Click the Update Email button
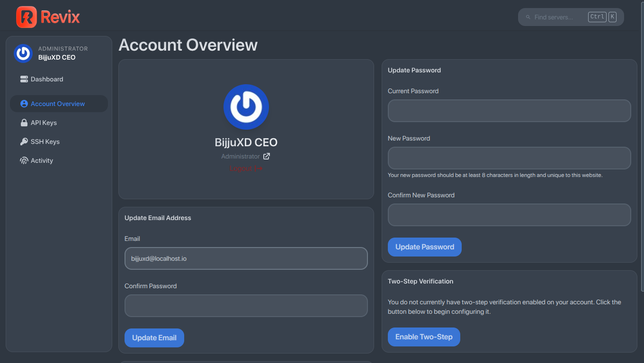Viewport: 644px width, 363px height. click(x=154, y=338)
